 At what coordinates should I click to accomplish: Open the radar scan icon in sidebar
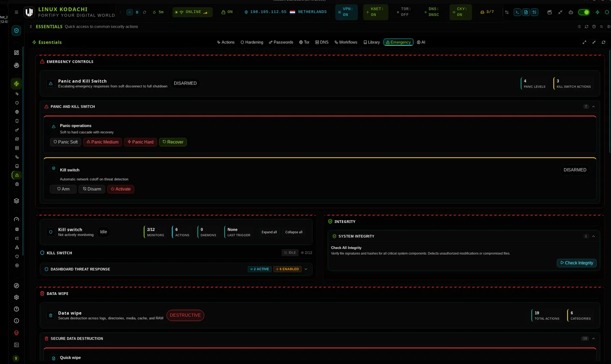(16, 65)
